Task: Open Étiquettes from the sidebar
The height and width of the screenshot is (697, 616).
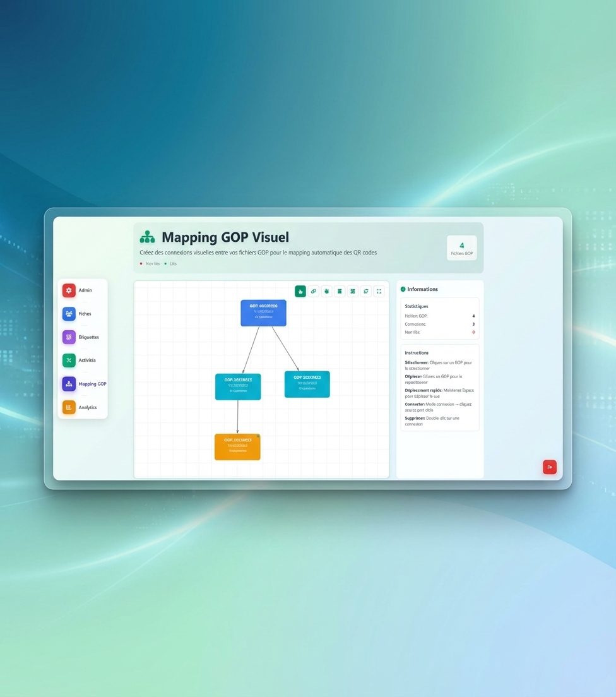Action: click(83, 337)
